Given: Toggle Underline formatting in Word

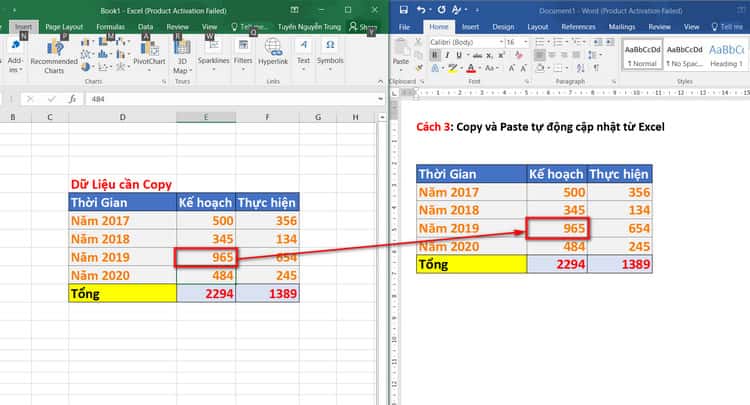Looking at the screenshot, I should pyautogui.click(x=459, y=55).
